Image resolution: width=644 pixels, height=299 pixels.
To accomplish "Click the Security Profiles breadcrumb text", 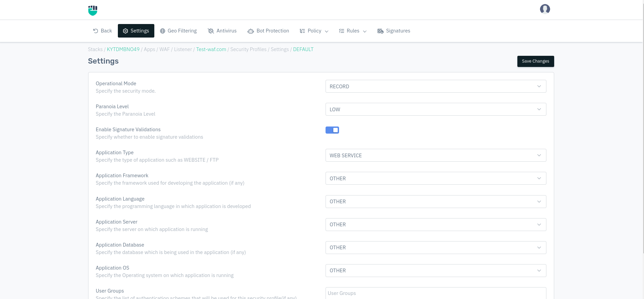I will [249, 49].
